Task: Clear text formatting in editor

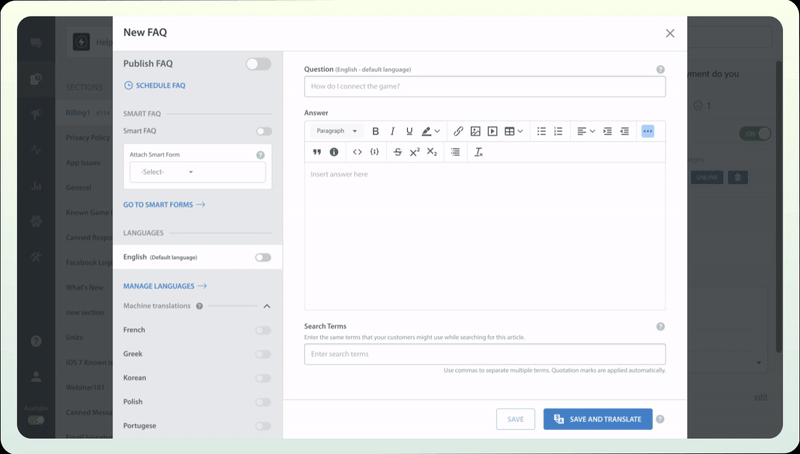Action: click(x=479, y=152)
